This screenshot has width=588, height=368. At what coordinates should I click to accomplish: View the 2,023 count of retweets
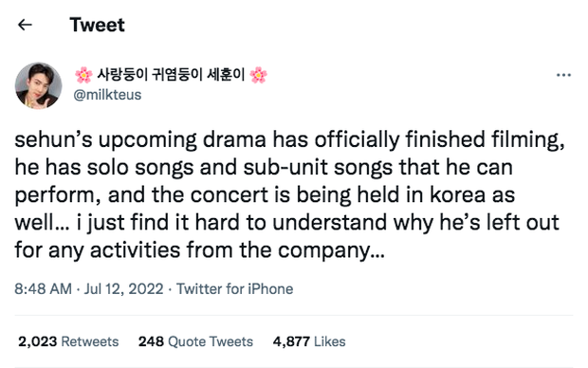(x=38, y=341)
